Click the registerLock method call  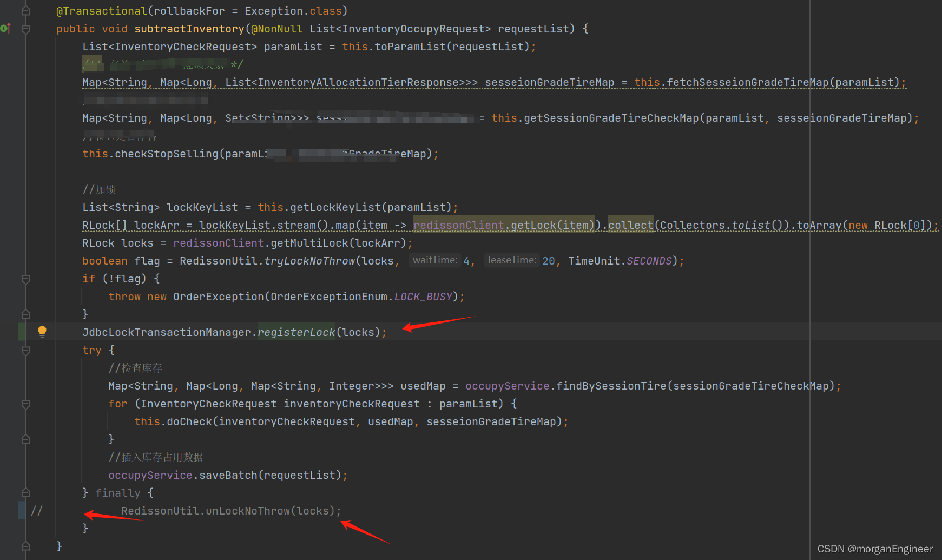(296, 332)
